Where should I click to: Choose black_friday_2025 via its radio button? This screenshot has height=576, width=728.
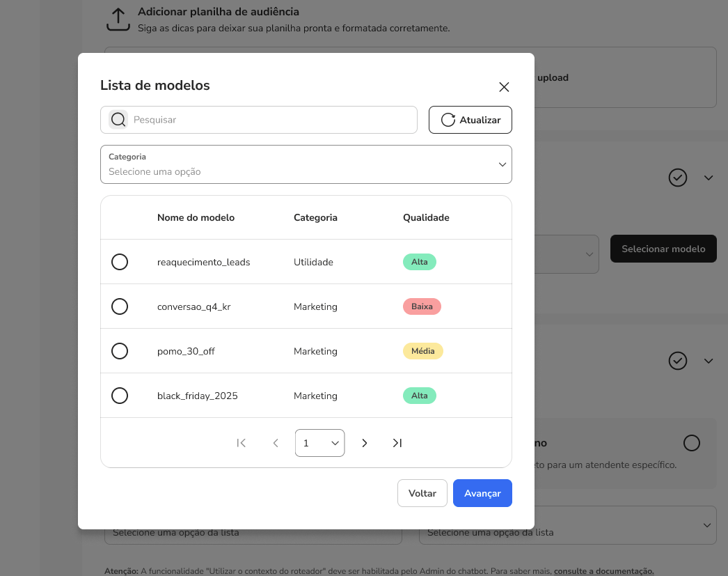click(120, 396)
